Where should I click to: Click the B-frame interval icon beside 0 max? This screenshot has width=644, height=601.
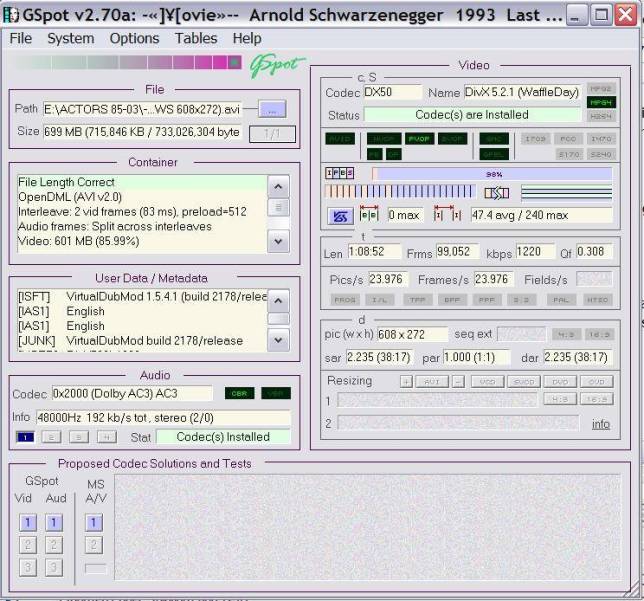pos(369,214)
